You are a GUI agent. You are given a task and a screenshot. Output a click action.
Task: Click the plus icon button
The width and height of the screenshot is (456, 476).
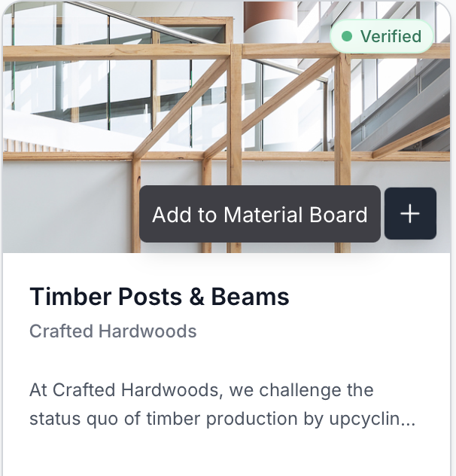(410, 214)
